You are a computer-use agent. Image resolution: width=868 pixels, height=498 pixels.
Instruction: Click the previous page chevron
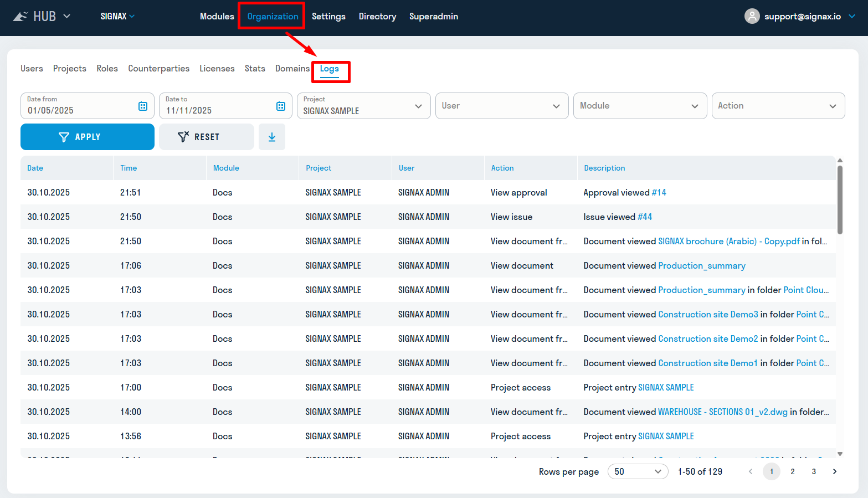coord(751,471)
